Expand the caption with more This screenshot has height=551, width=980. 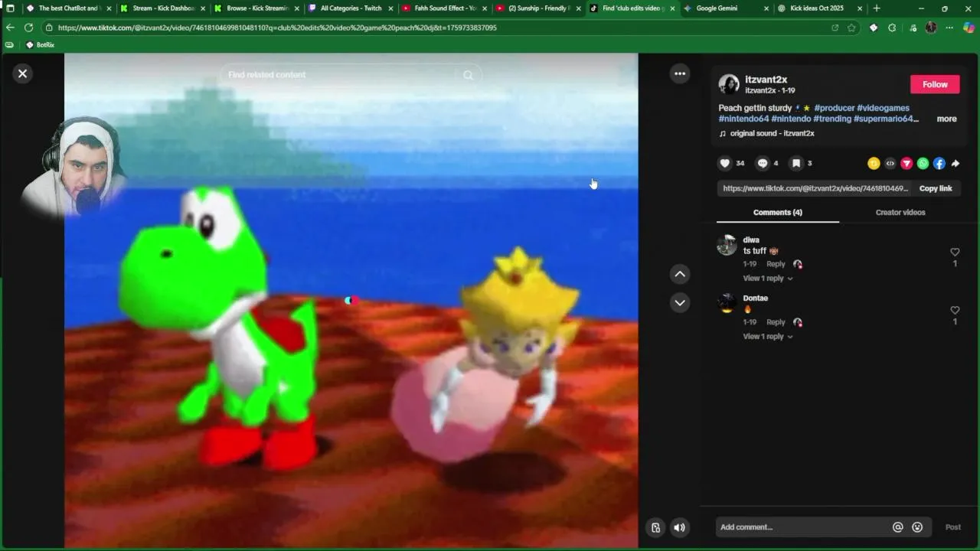point(946,119)
